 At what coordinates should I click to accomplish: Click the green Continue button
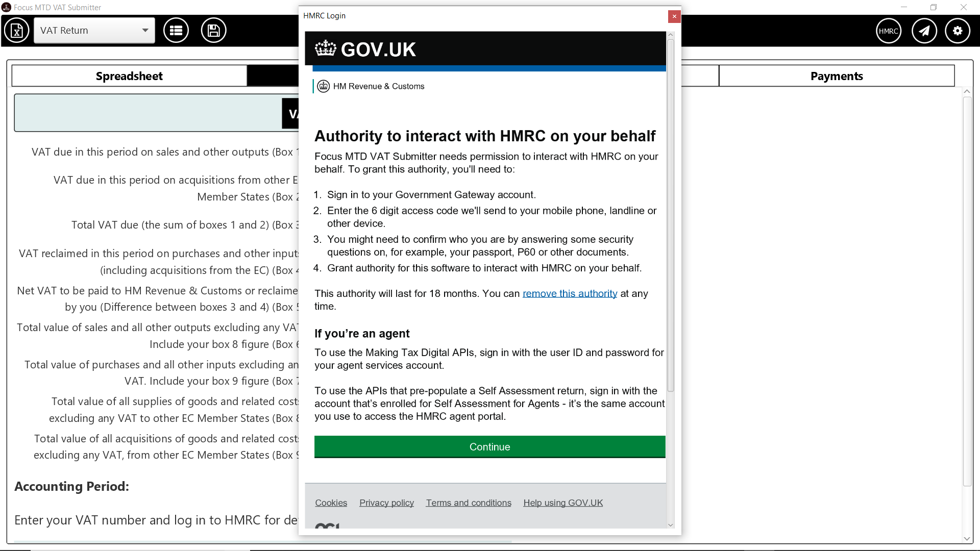(x=489, y=447)
